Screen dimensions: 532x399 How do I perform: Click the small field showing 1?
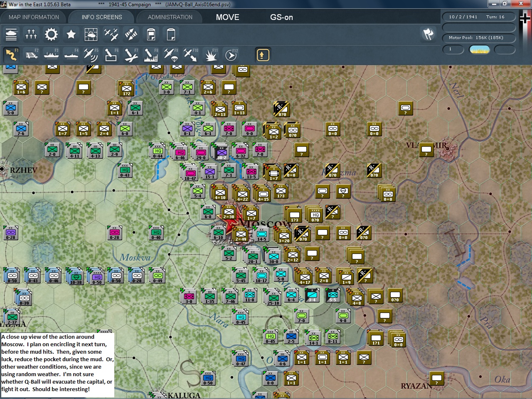point(453,49)
